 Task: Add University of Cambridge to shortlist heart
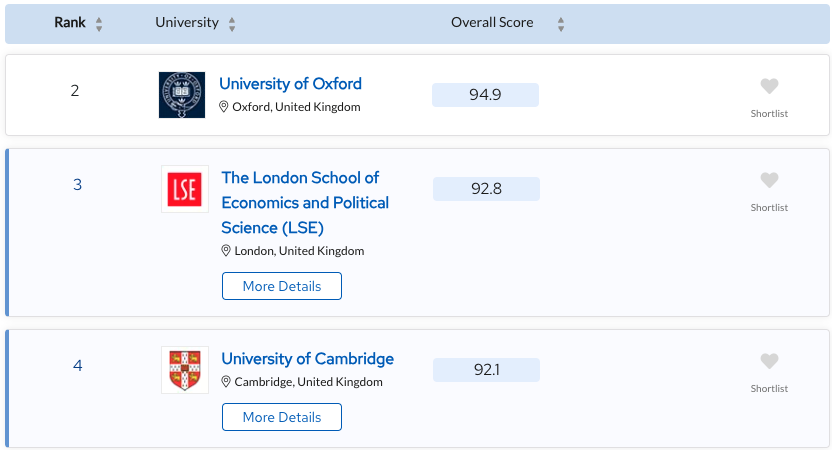click(x=769, y=361)
